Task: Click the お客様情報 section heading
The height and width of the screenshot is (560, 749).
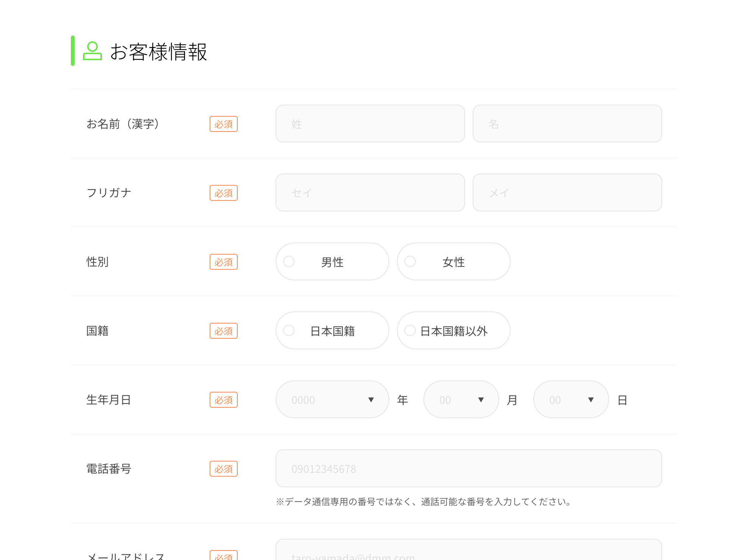Action: pyautogui.click(x=158, y=52)
